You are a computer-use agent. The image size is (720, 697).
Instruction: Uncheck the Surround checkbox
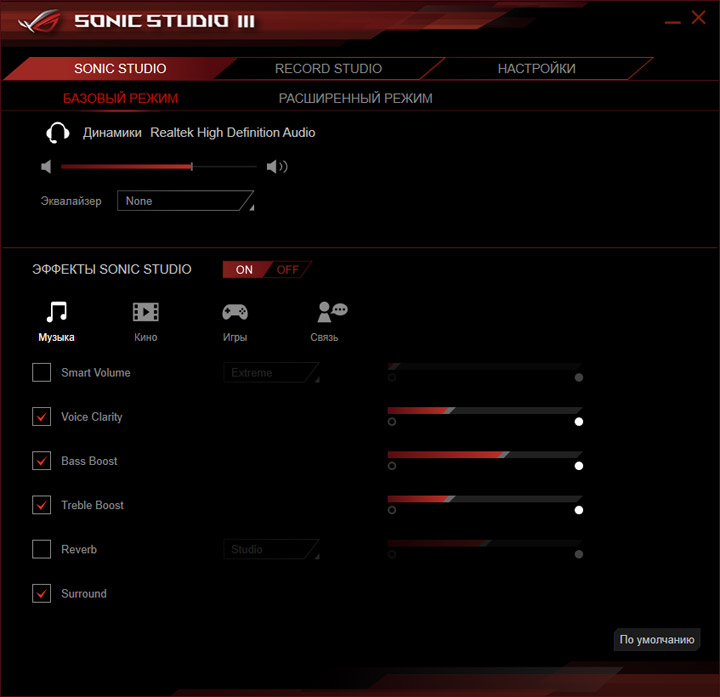[41, 593]
